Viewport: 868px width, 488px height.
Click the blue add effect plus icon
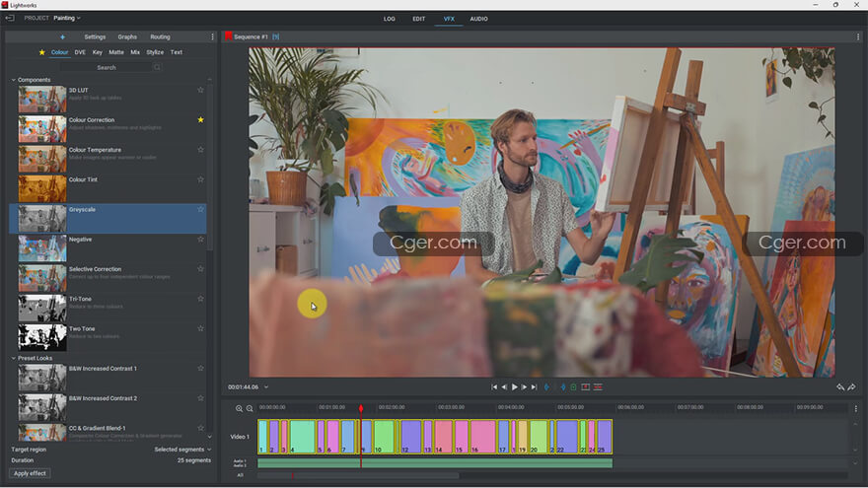pos(62,37)
